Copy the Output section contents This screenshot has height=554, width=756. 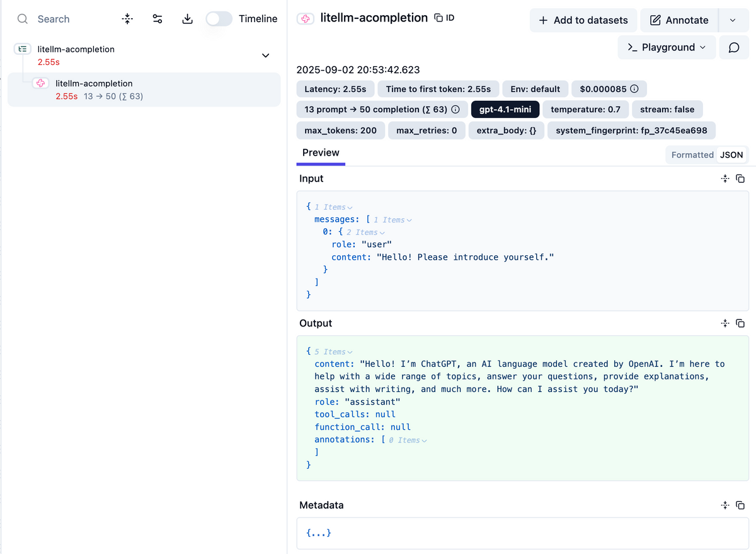coord(740,323)
